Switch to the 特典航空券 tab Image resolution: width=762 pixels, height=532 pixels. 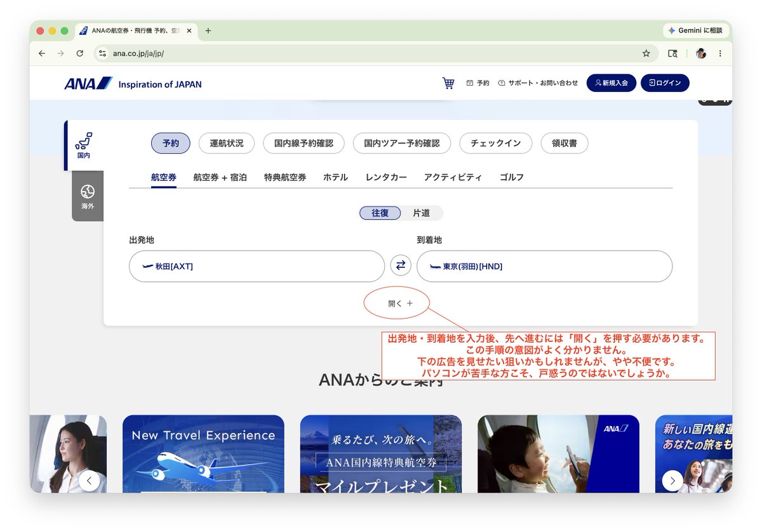pos(285,178)
